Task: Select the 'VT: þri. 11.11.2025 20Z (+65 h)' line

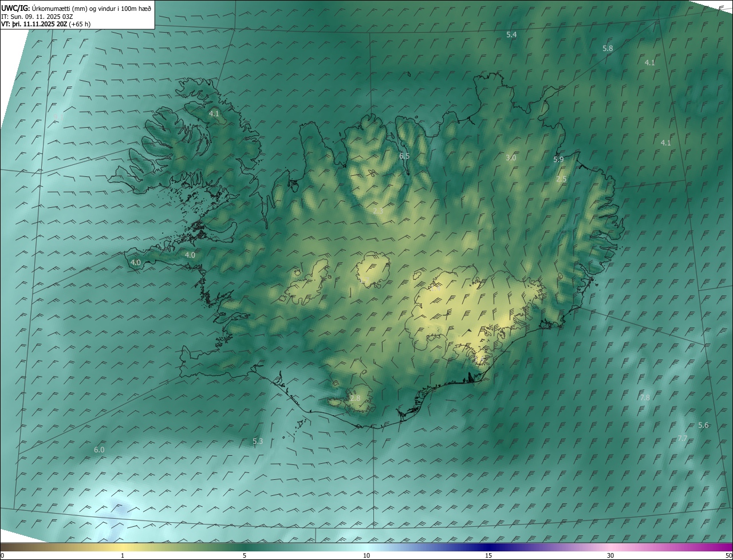Action: 46,24
